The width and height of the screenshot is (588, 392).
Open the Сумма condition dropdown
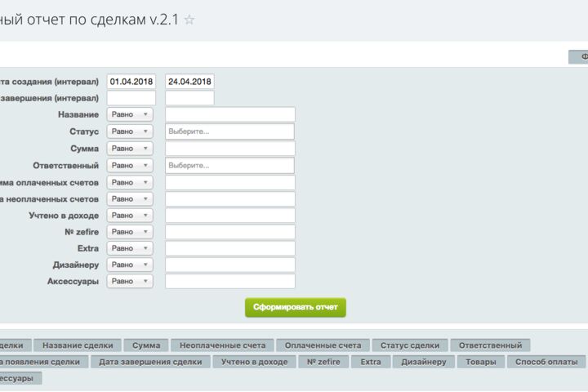tap(130, 149)
